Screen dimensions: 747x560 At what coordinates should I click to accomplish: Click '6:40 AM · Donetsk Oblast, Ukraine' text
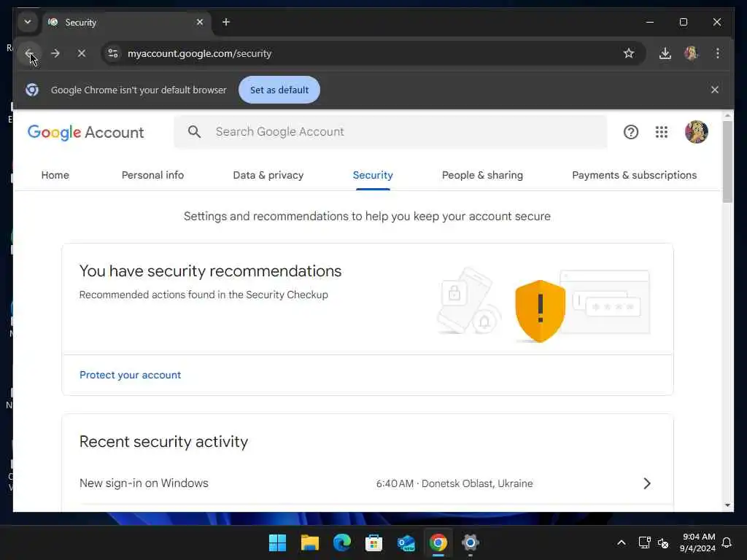[x=454, y=483]
